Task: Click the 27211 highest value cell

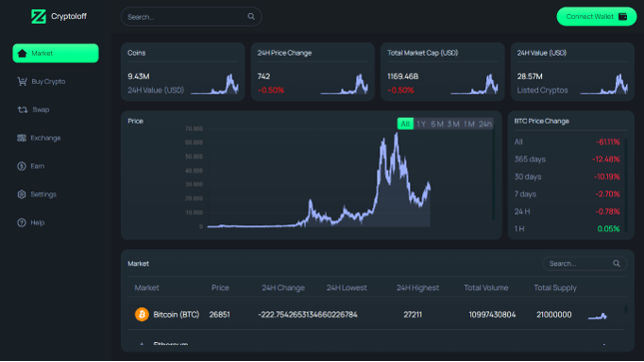Action: point(412,314)
